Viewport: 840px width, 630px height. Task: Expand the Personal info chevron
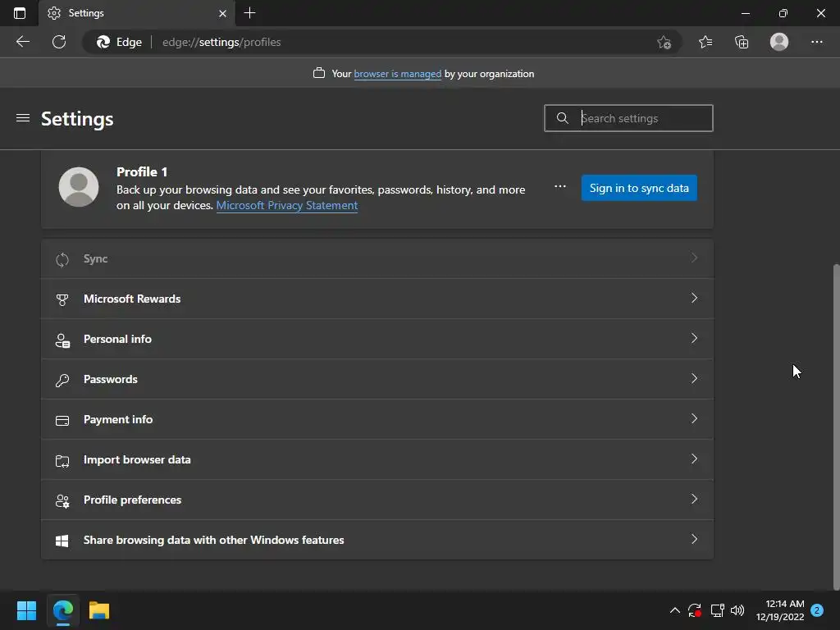(694, 338)
